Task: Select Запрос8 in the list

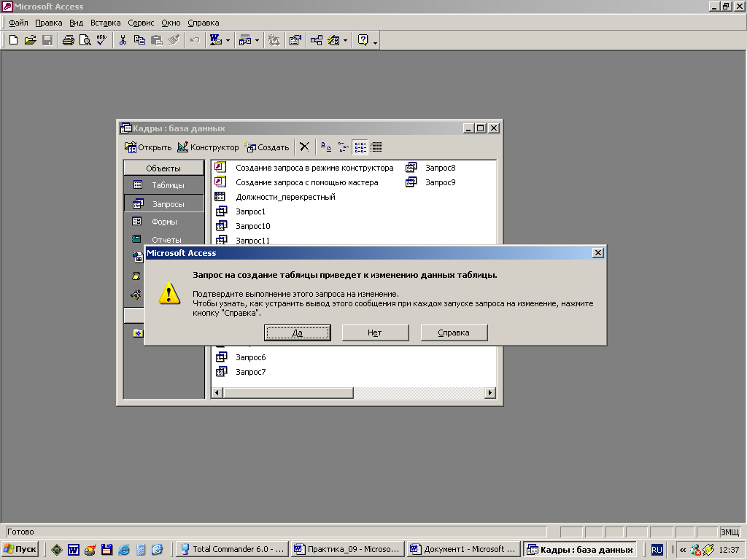Action: [x=430, y=168]
